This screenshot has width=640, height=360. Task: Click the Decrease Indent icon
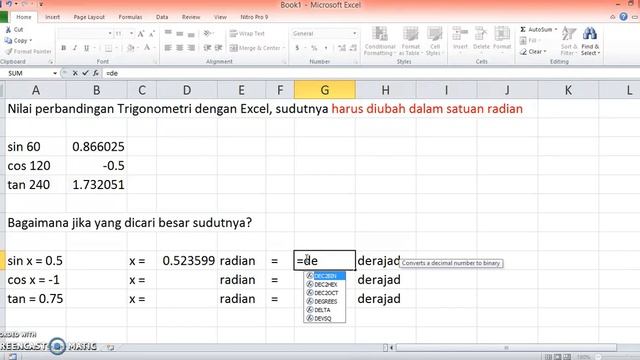(207, 48)
